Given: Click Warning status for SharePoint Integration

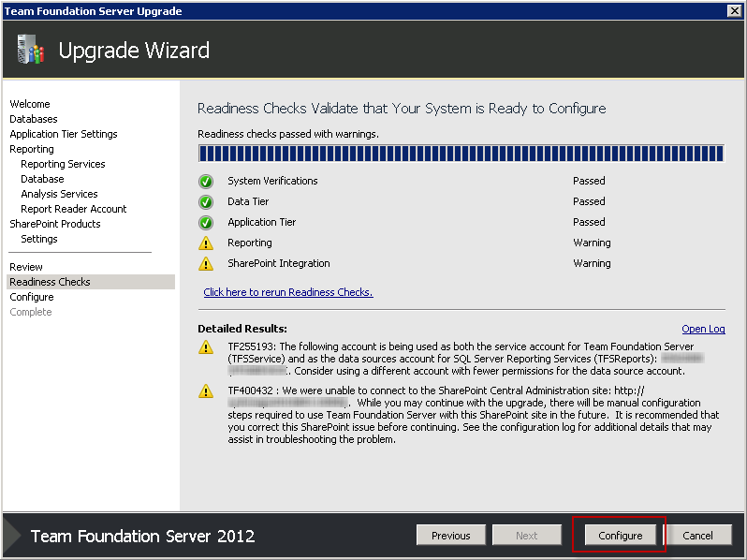Looking at the screenshot, I should [592, 263].
